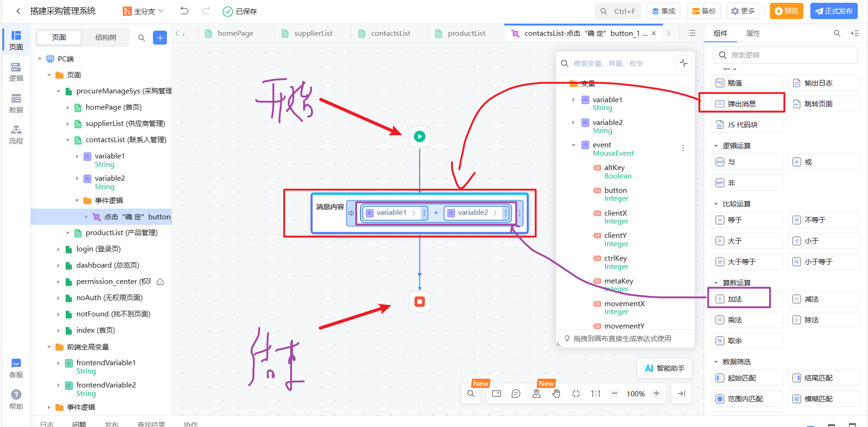Image resolution: width=868 pixels, height=427 pixels.
Task: Collapse the event MouseEvent variable
Action: pyautogui.click(x=573, y=145)
